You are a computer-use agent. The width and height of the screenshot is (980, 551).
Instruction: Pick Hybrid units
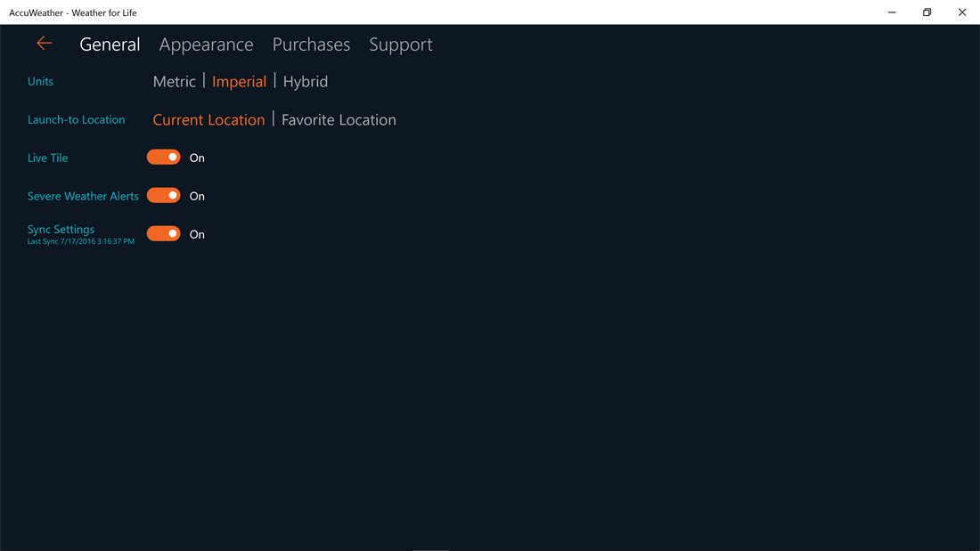306,82
